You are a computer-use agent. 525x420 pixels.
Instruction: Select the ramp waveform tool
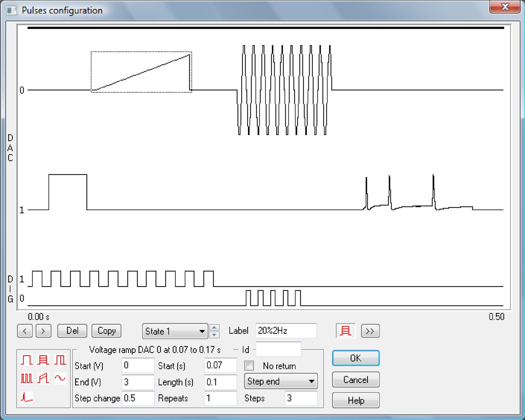[x=43, y=378]
